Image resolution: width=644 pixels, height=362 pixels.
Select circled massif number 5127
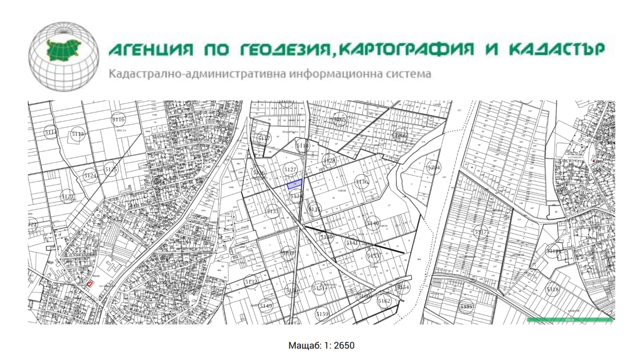(x=290, y=170)
